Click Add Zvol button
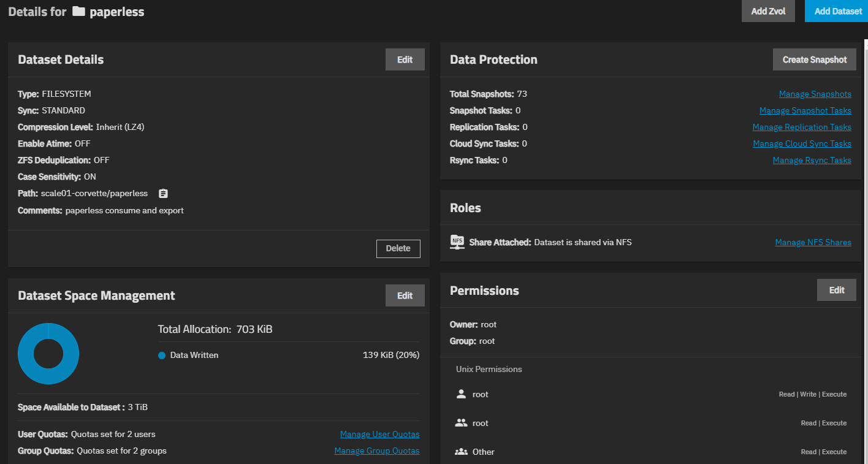This screenshot has height=464, width=868. pos(768,11)
